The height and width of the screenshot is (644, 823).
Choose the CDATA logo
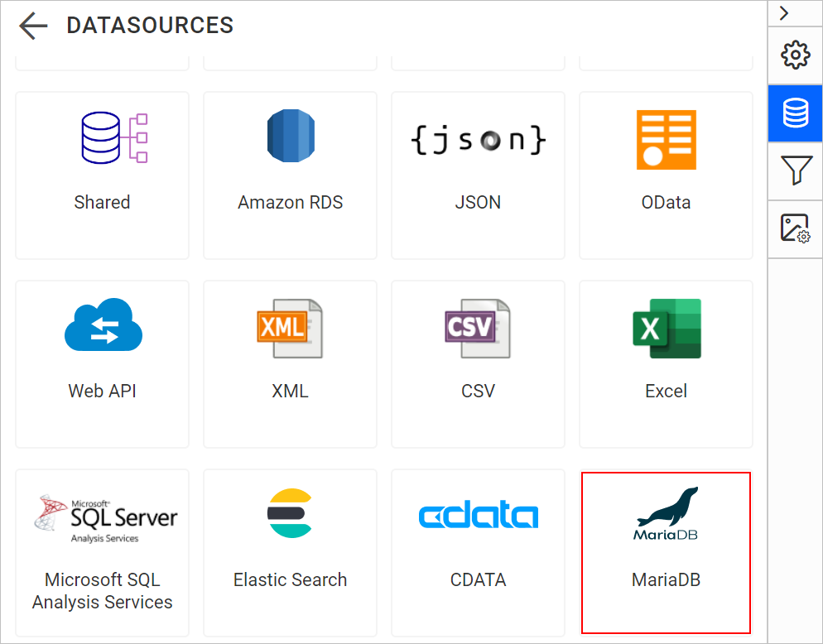tap(479, 514)
